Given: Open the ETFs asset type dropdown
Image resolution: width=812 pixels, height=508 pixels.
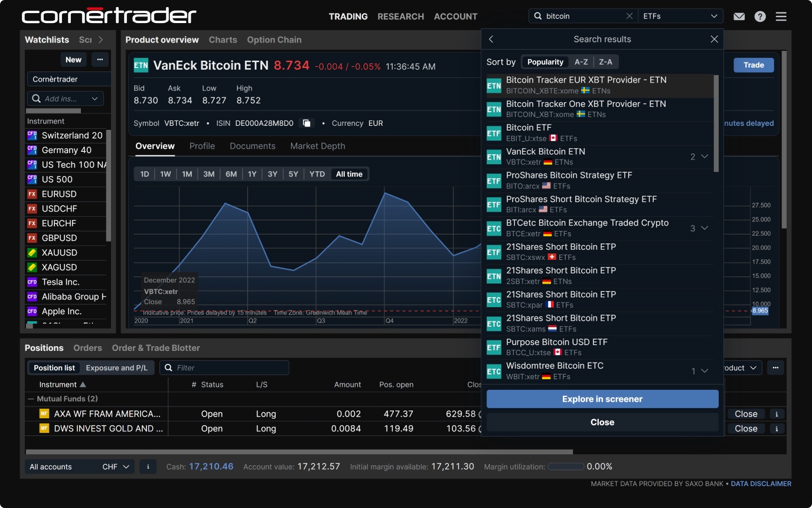Looking at the screenshot, I should coord(680,17).
